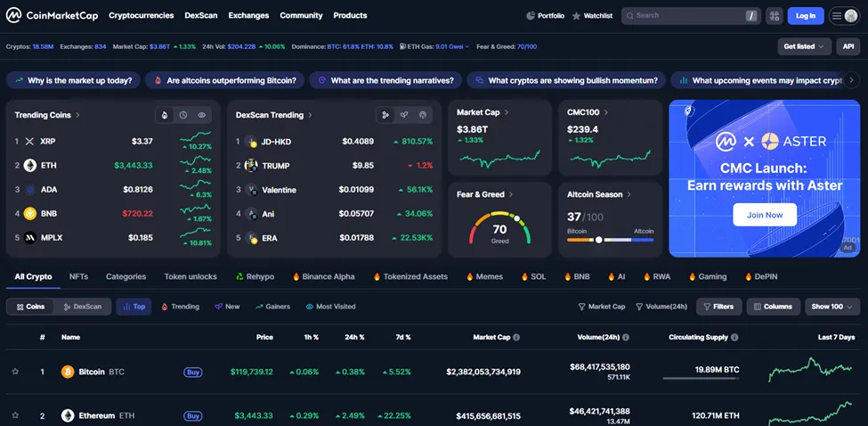Open the Market Cap card header
Image resolution: width=868 pixels, height=426 pixels.
[483, 112]
